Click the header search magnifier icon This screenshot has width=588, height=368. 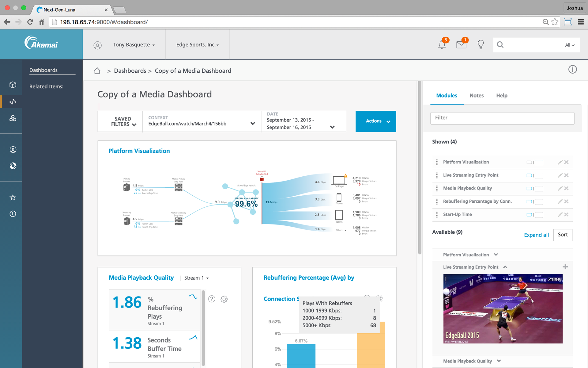pyautogui.click(x=500, y=45)
